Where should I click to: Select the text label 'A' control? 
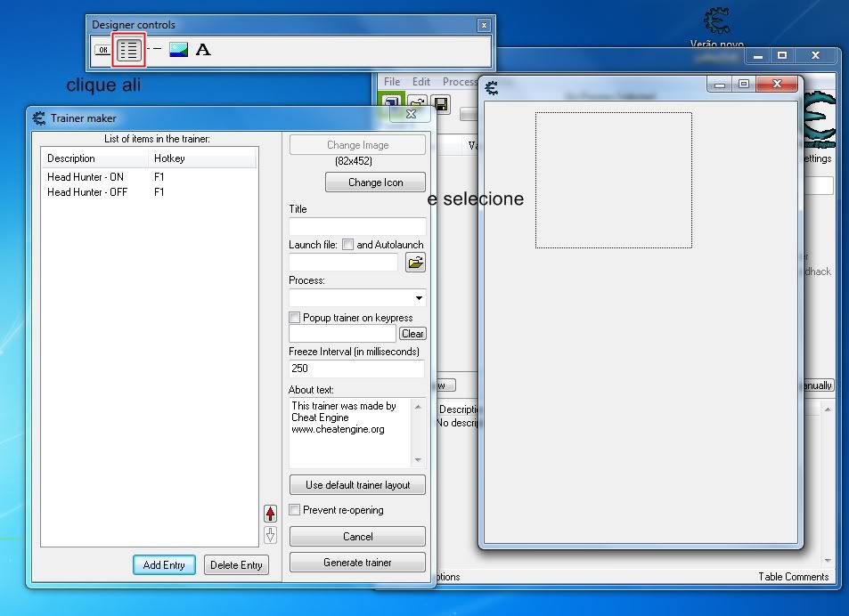click(x=203, y=50)
